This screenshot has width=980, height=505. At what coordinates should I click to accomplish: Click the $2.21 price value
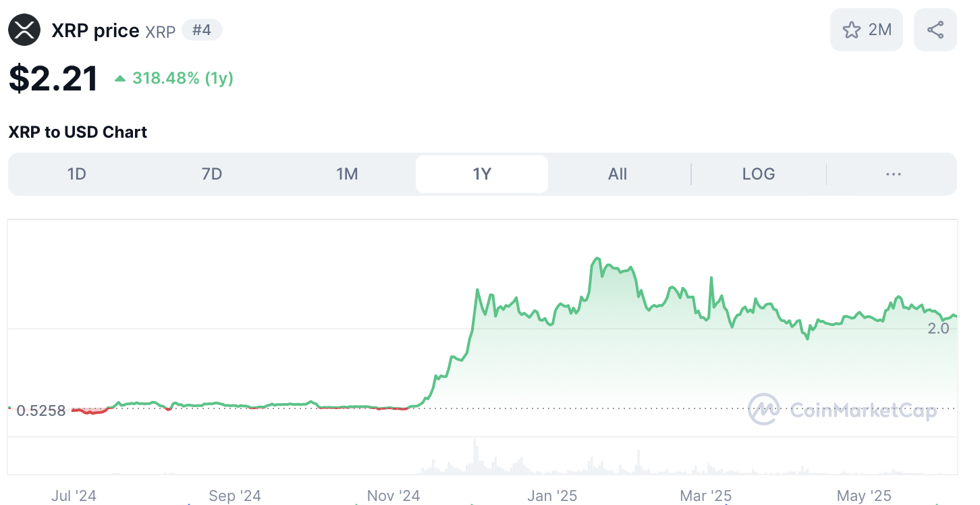tap(53, 78)
